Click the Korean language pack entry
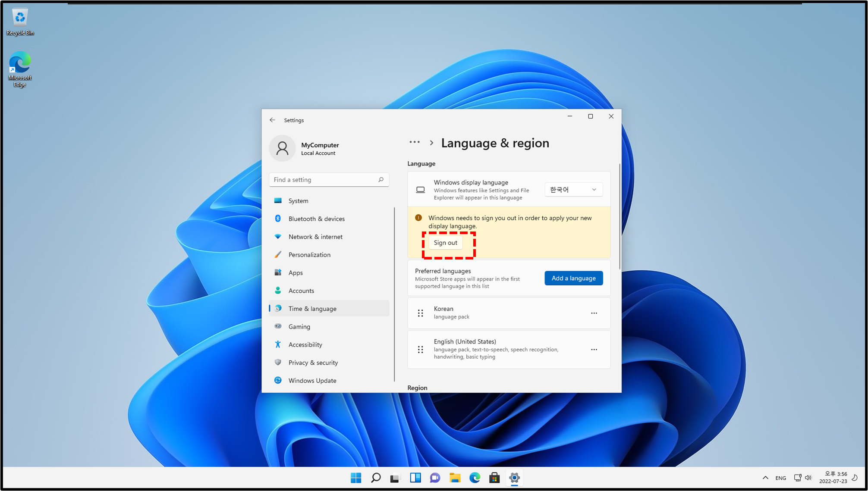The height and width of the screenshot is (491, 868). [509, 313]
